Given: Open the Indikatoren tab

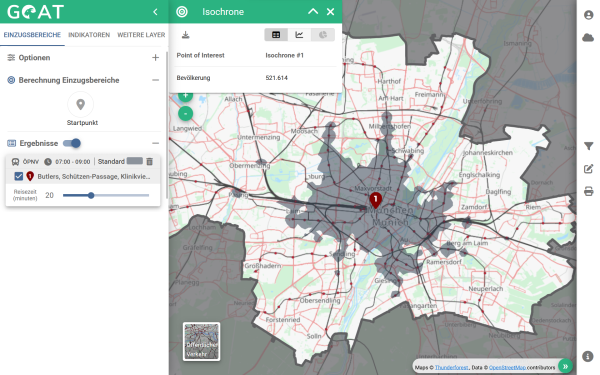Looking at the screenshot, I should point(89,35).
